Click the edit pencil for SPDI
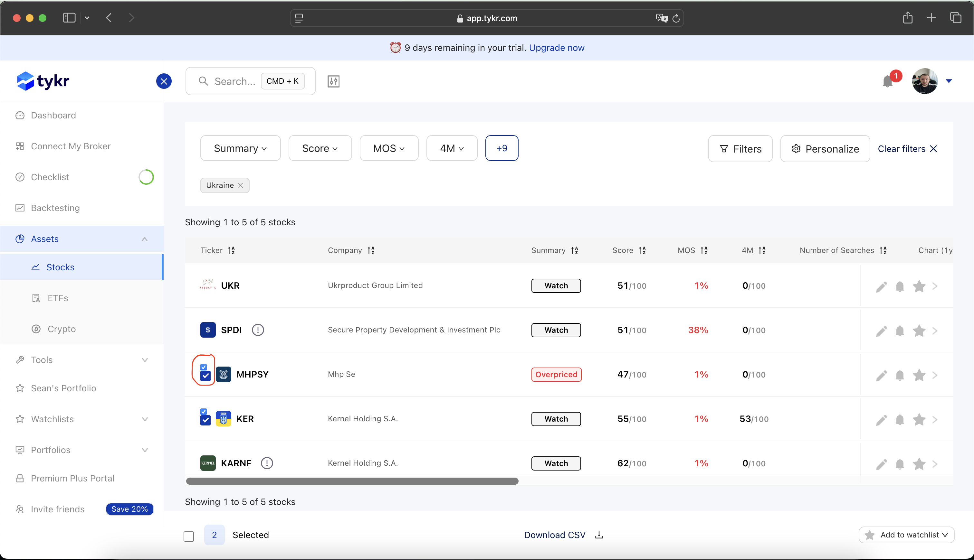 pyautogui.click(x=881, y=331)
